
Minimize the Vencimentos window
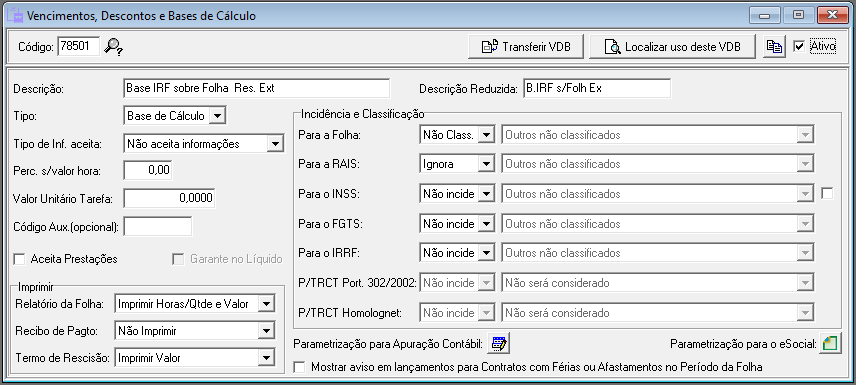765,15
